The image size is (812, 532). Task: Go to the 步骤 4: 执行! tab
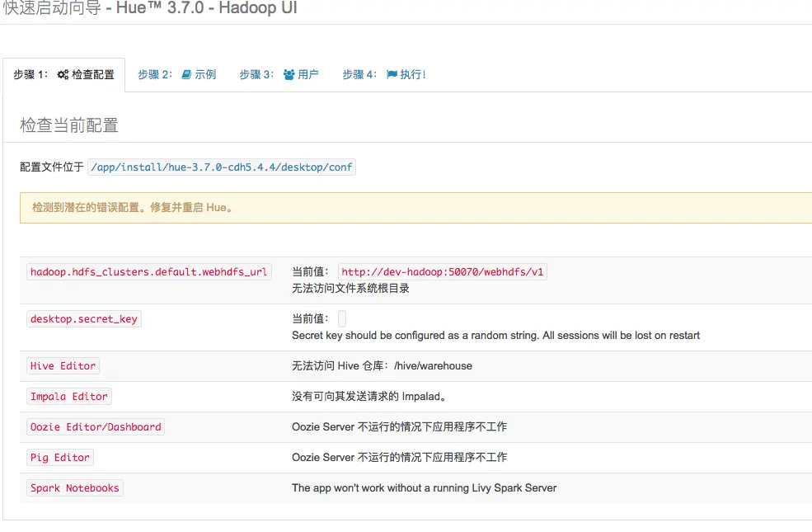tap(383, 74)
